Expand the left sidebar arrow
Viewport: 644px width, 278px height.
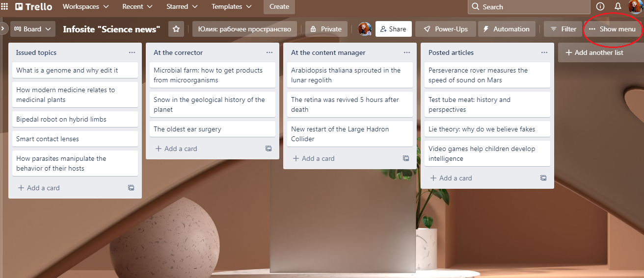tap(3, 29)
